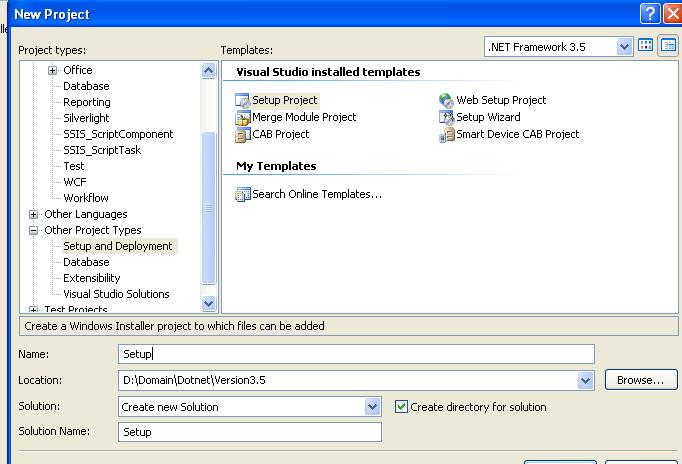This screenshot has height=464, width=682.
Task: Open the Search Online Templates icon
Action: [242, 194]
